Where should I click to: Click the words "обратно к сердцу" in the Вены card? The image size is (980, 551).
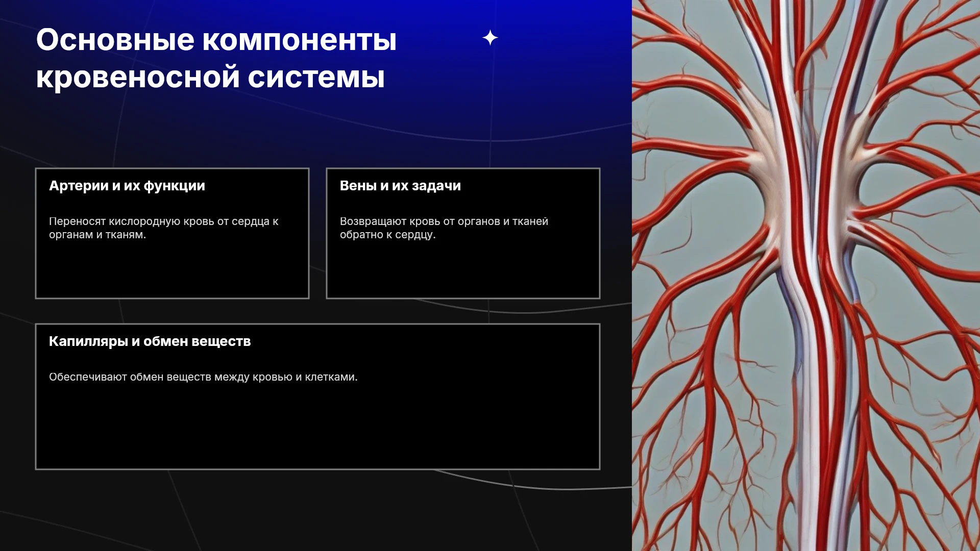[x=387, y=235]
